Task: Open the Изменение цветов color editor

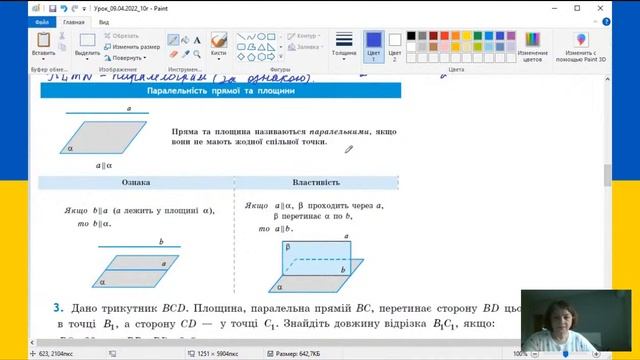Action: [x=532, y=47]
